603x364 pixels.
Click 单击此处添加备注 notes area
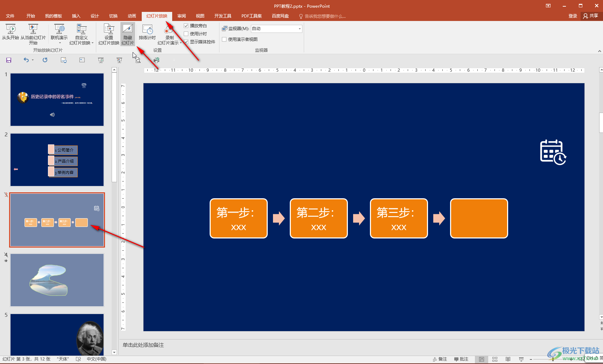(x=143, y=345)
